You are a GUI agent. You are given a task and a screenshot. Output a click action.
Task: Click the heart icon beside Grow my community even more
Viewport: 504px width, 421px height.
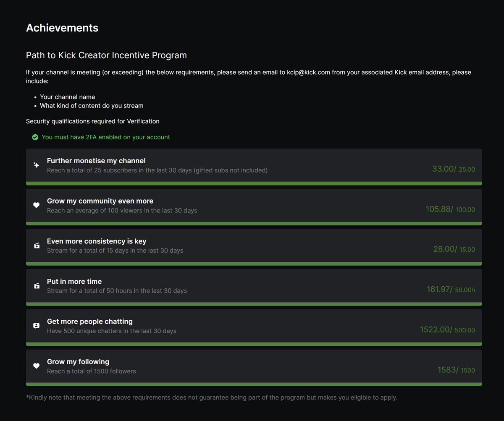[x=36, y=205]
